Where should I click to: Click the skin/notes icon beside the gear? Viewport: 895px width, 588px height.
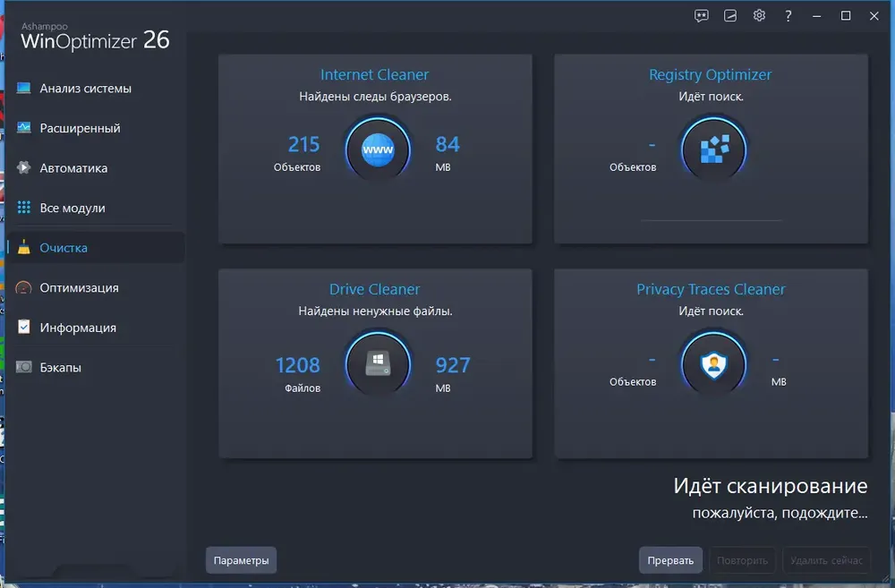click(x=730, y=16)
